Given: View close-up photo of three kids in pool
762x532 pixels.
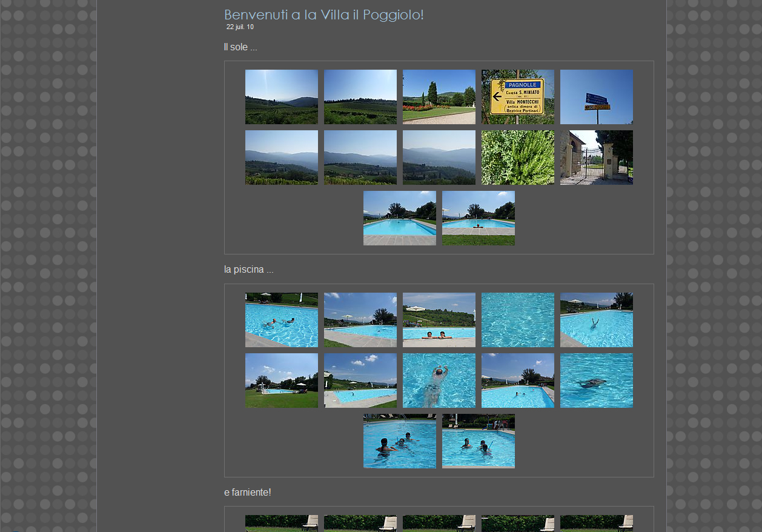Looking at the screenshot, I should [x=399, y=441].
